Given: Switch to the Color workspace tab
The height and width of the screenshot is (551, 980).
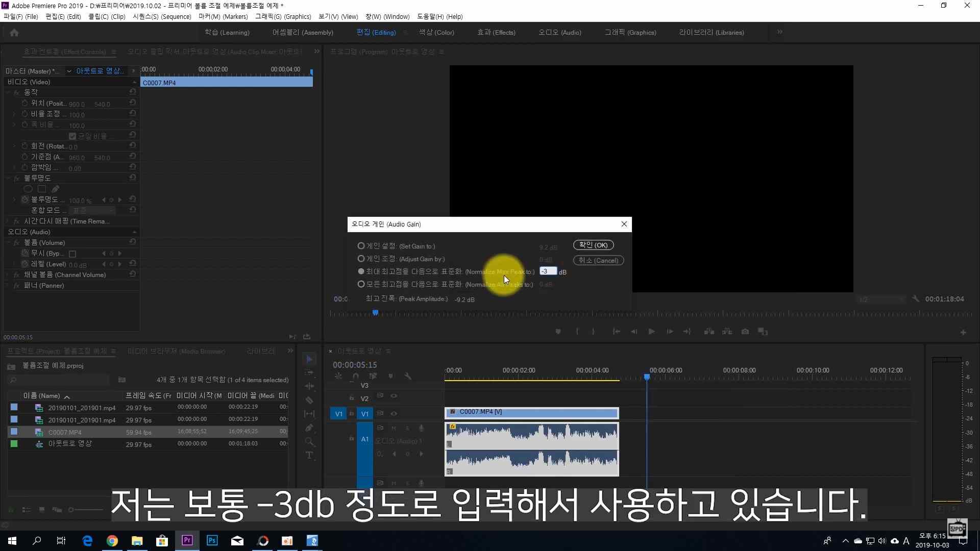Looking at the screenshot, I should 436,32.
